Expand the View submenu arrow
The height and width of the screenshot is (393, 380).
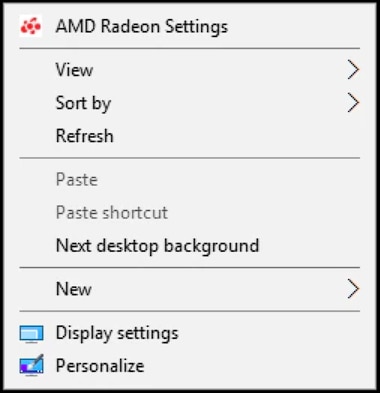[x=353, y=70]
